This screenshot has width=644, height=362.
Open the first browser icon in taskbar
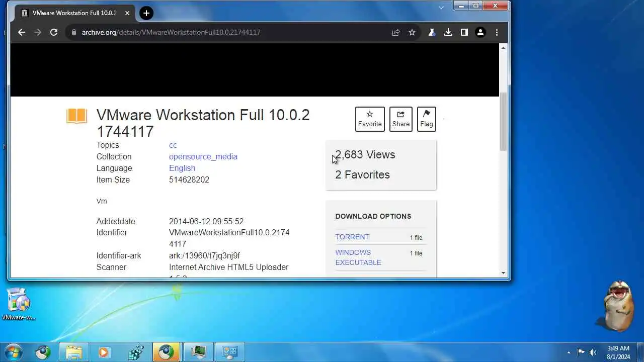coord(43,352)
